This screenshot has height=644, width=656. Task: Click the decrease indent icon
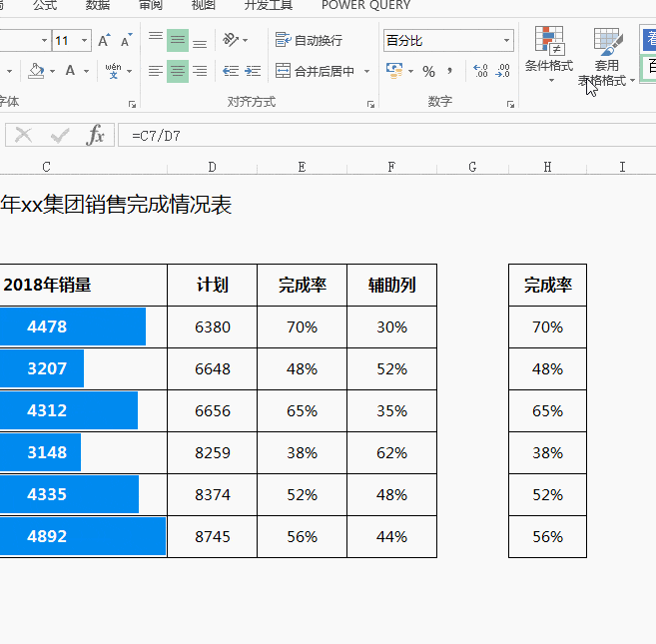(x=231, y=71)
